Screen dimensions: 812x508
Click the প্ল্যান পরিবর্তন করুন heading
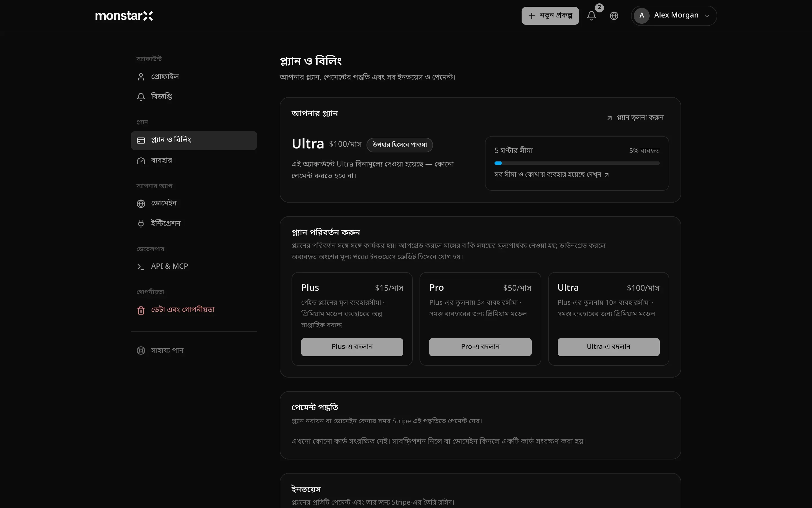click(326, 233)
